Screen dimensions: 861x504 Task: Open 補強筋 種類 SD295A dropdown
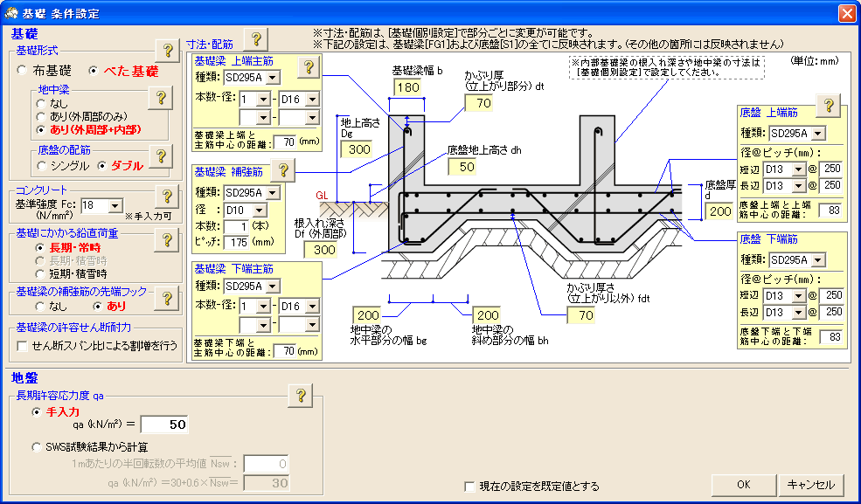(273, 192)
